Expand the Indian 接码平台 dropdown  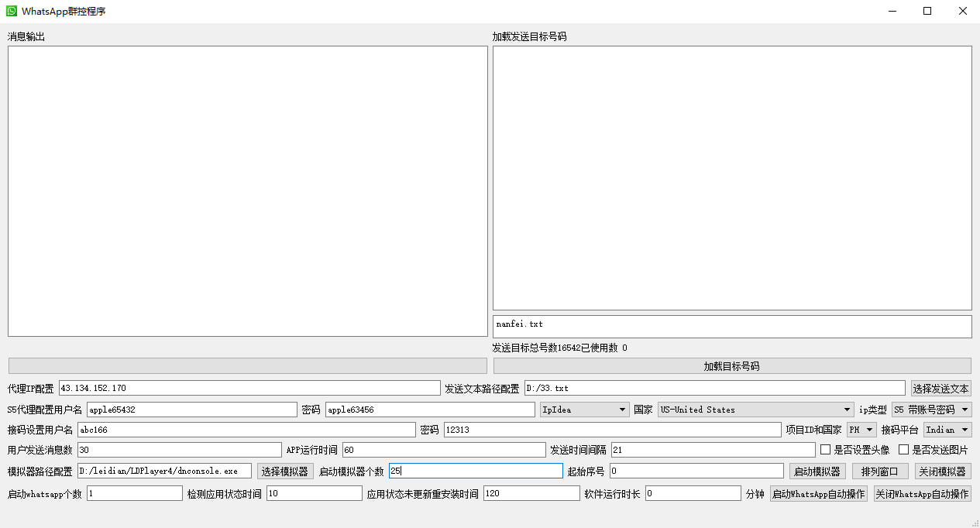[x=947, y=430]
